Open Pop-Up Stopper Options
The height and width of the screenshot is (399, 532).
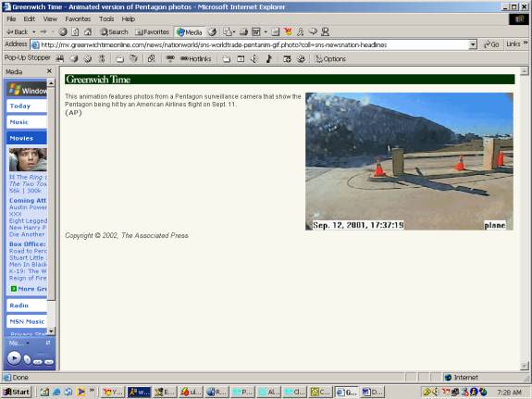pyautogui.click(x=331, y=58)
